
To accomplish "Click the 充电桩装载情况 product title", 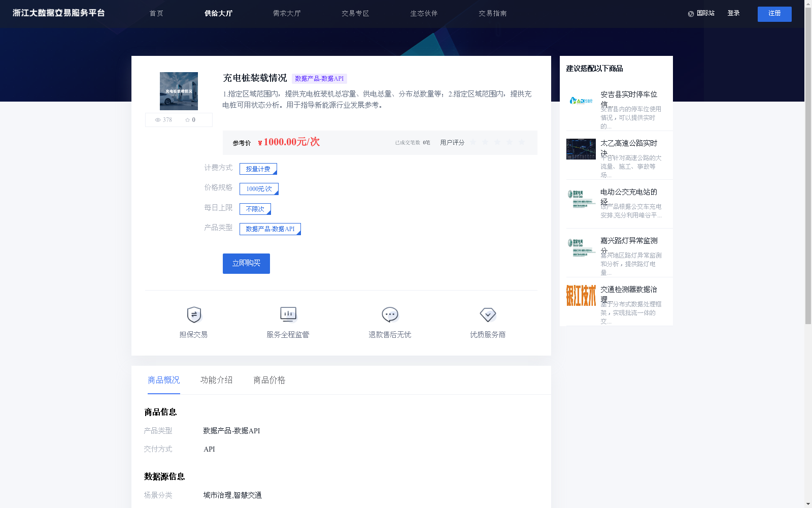I will 255,78.
